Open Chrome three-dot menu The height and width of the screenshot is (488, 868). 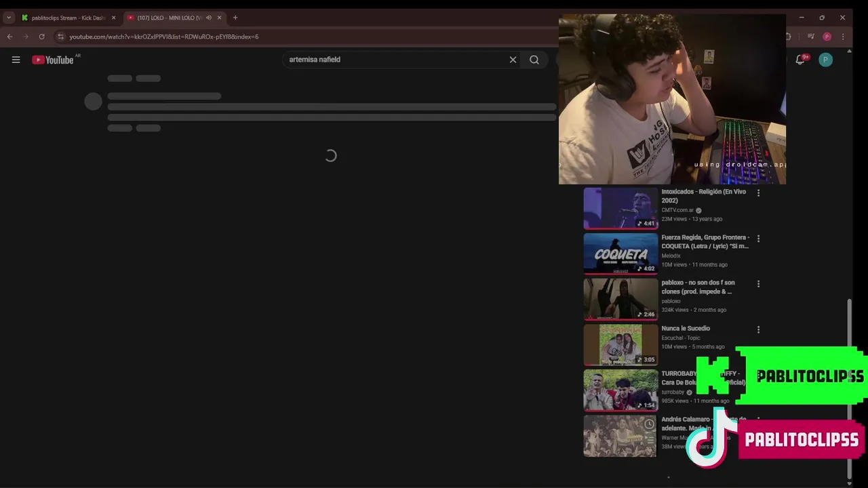843,37
